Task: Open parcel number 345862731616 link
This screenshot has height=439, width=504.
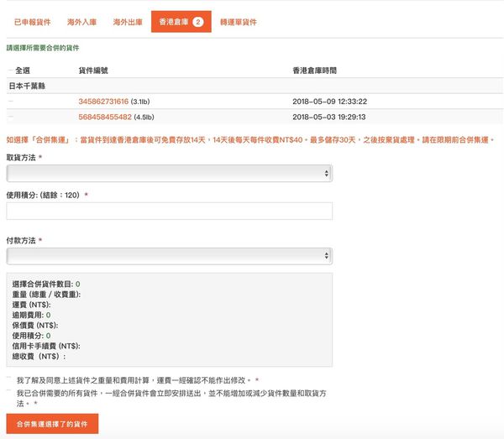Action: click(x=103, y=102)
